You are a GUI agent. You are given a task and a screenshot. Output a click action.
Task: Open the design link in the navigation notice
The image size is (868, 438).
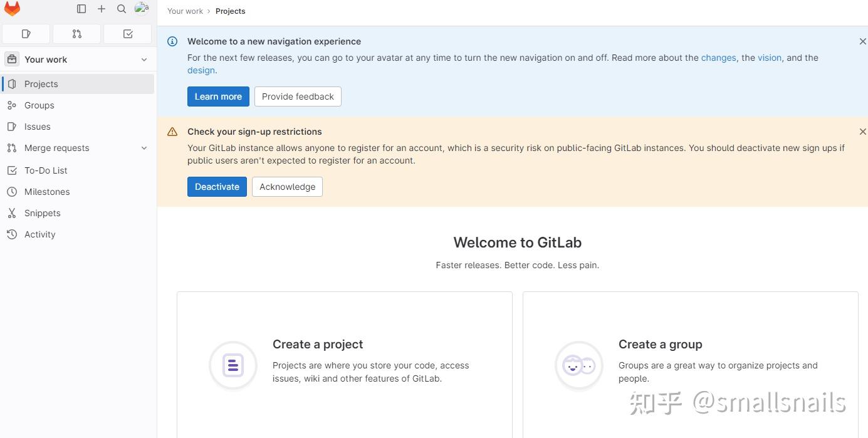tap(201, 70)
